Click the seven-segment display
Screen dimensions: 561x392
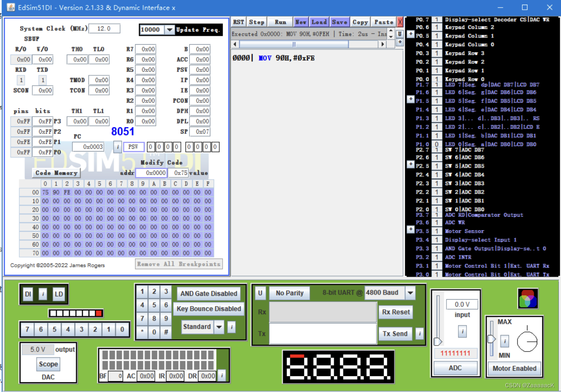338,366
